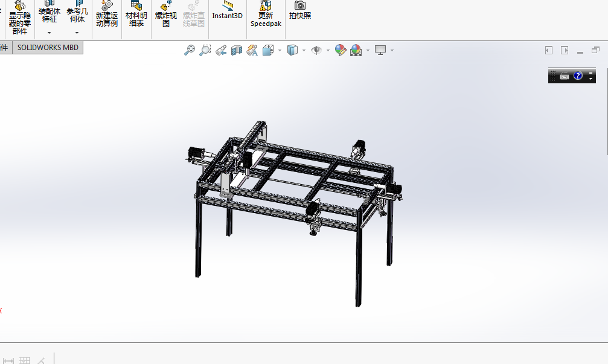Click the Apply Scene icon
Screen dimensions: 608x364
[x=356, y=50]
